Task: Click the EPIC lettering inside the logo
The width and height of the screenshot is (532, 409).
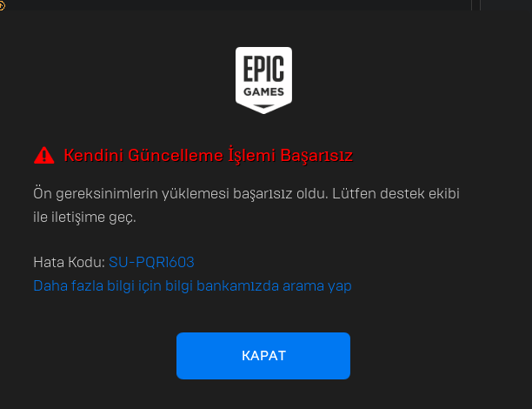Action: [263, 69]
